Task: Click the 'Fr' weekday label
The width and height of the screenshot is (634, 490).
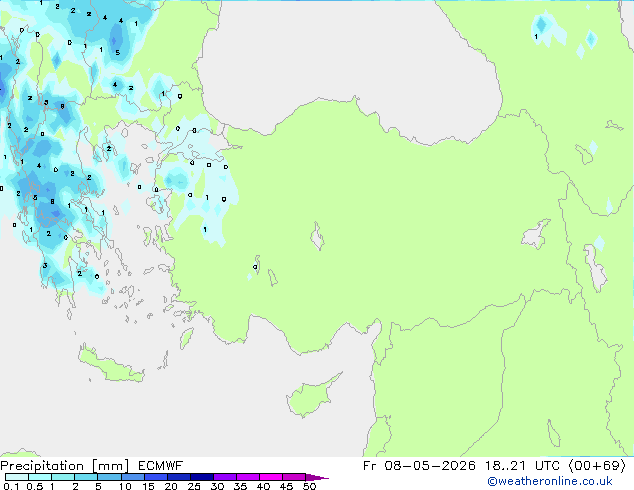Action: click(370, 466)
